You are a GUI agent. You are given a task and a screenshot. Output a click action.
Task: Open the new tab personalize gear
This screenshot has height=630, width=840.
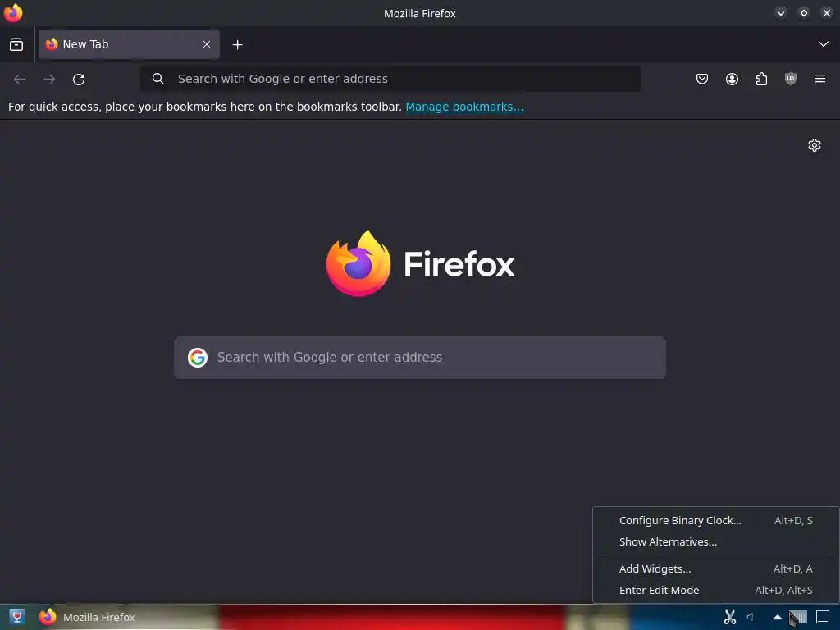click(815, 145)
